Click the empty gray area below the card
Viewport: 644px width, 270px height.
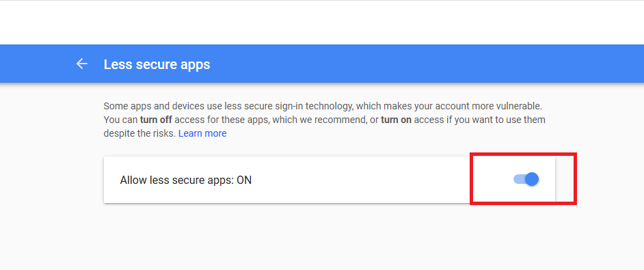(x=322, y=239)
